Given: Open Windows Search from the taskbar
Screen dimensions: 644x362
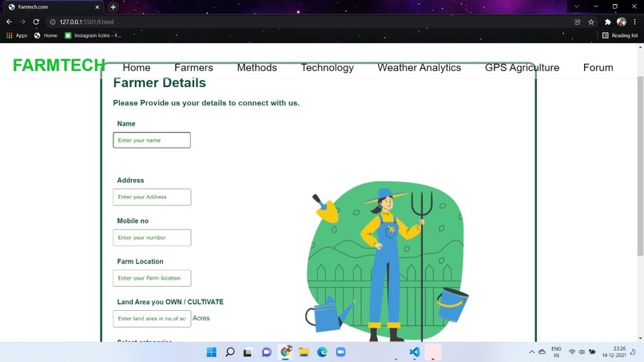Looking at the screenshot, I should [230, 352].
